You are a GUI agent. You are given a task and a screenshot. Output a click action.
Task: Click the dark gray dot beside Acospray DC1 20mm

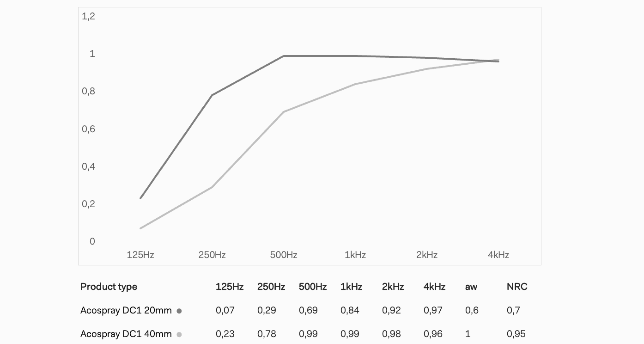coord(179,311)
